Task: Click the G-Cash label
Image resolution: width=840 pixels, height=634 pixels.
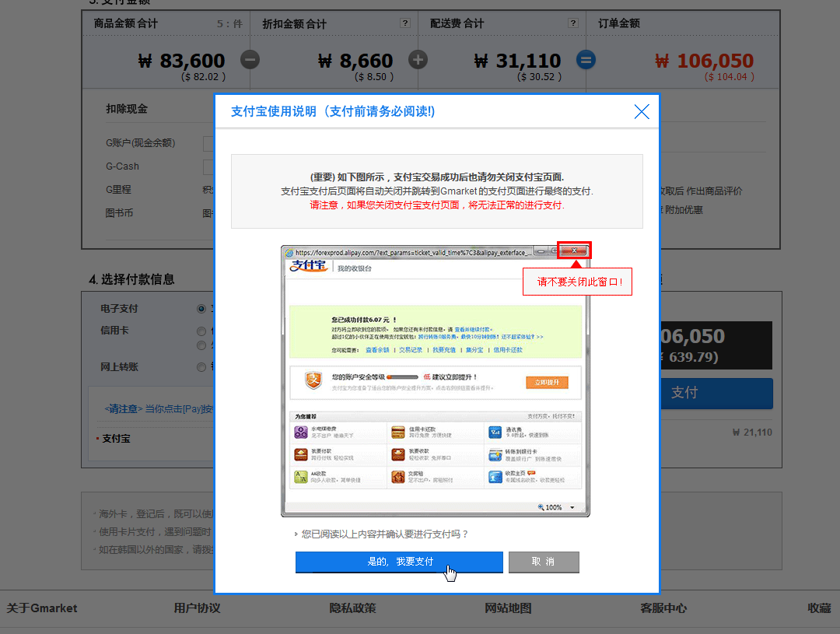Action: [122, 166]
